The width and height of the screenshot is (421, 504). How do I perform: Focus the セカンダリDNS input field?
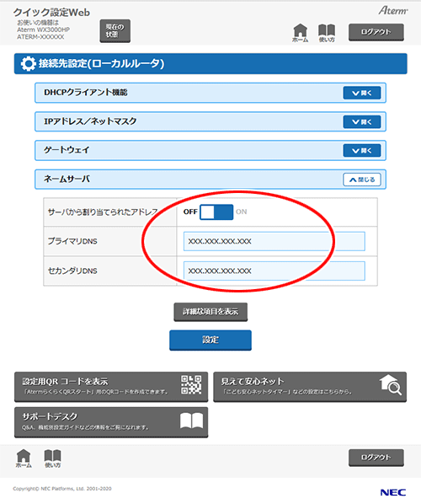pyautogui.click(x=274, y=271)
